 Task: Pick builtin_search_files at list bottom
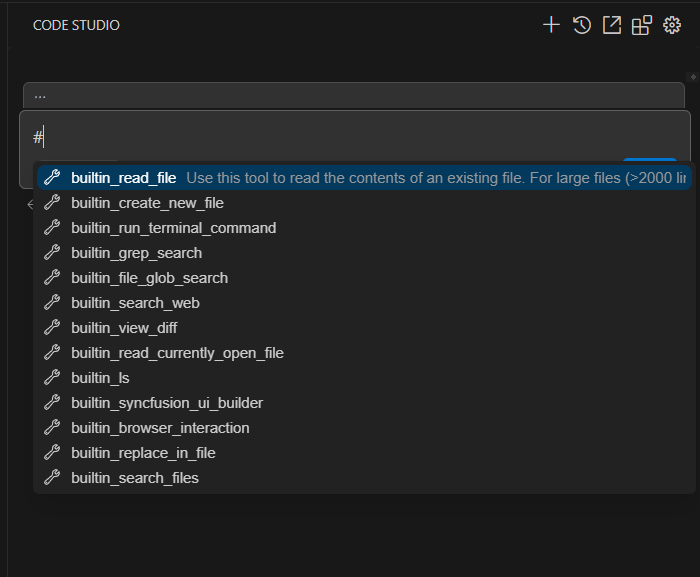point(135,478)
